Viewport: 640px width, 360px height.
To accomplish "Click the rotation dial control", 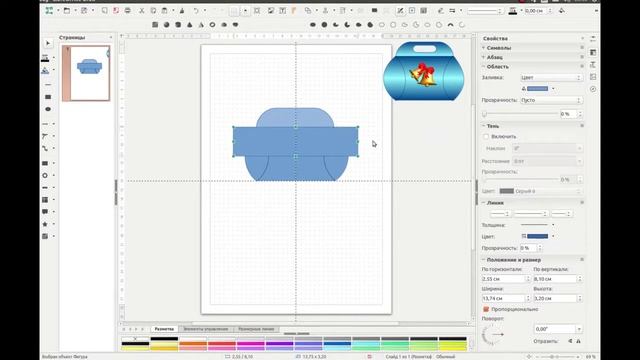I will 492,335.
